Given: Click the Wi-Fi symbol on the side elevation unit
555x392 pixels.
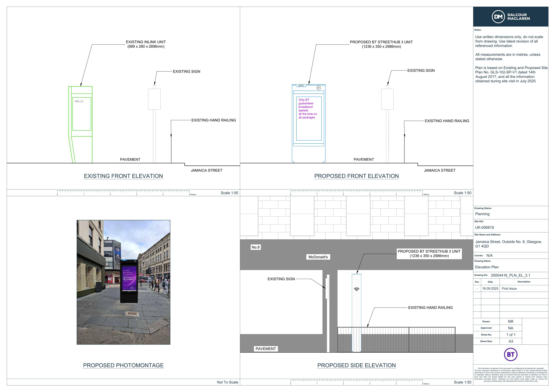Looking at the screenshot, I should (x=356, y=289).
